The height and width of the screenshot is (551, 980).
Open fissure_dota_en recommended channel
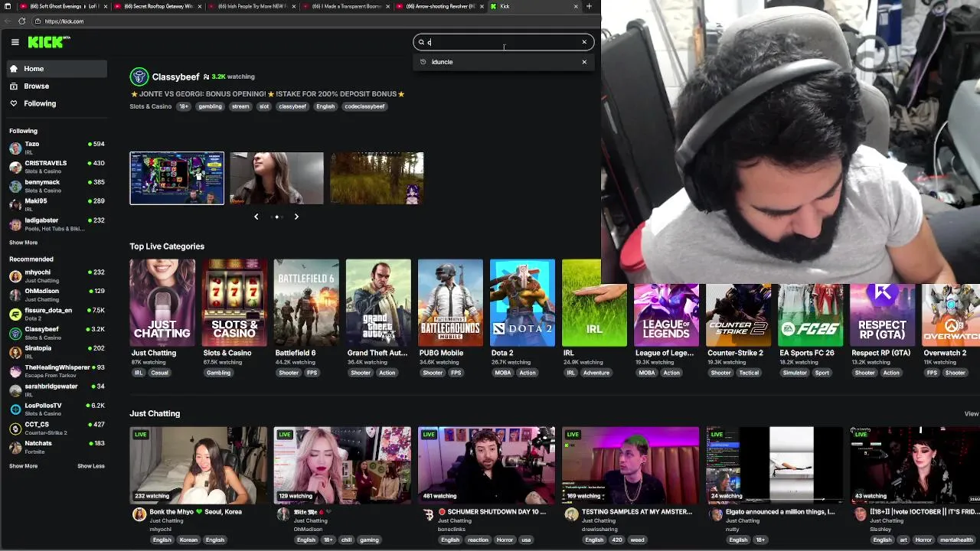pos(57,314)
